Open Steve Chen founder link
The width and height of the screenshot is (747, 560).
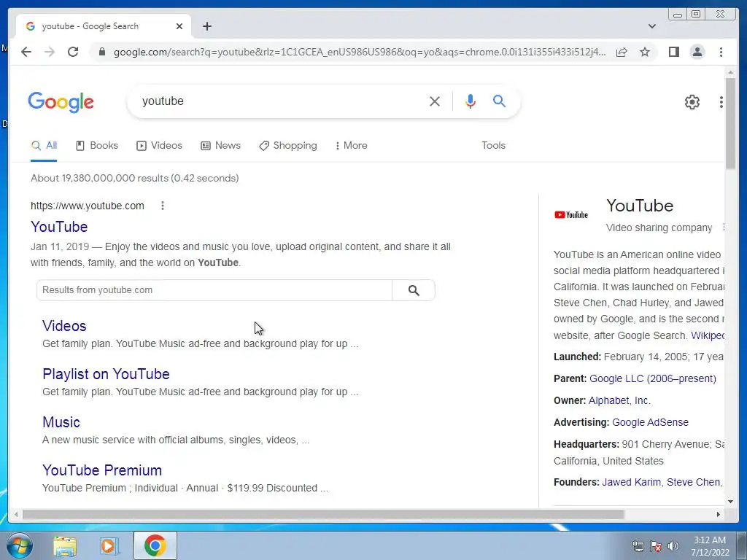(x=693, y=482)
